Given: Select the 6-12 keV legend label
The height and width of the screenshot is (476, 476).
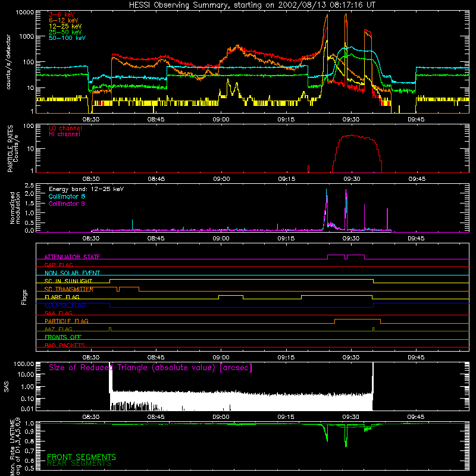Looking at the screenshot, I should [64, 20].
